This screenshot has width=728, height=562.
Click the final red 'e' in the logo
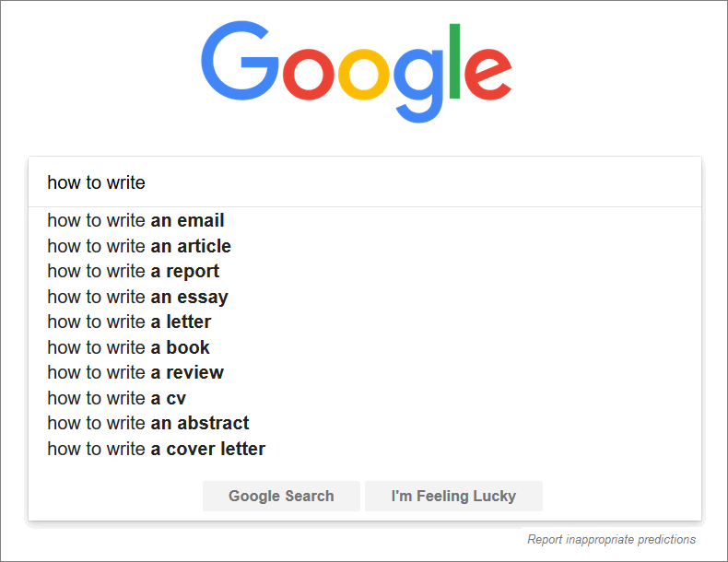(x=488, y=75)
